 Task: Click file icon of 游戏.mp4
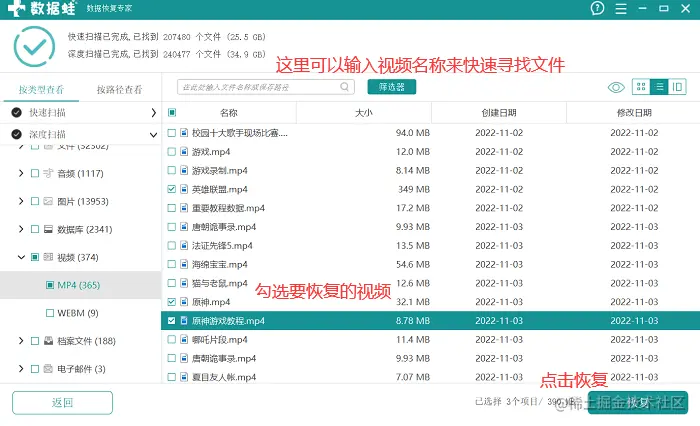point(184,152)
